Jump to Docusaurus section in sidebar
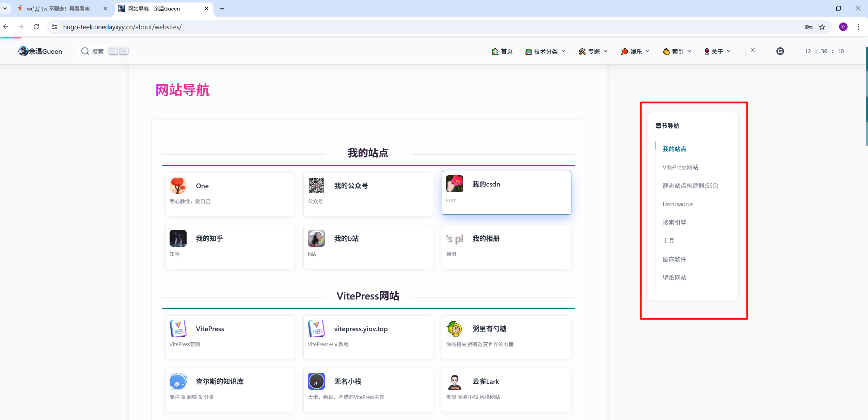 click(x=678, y=204)
